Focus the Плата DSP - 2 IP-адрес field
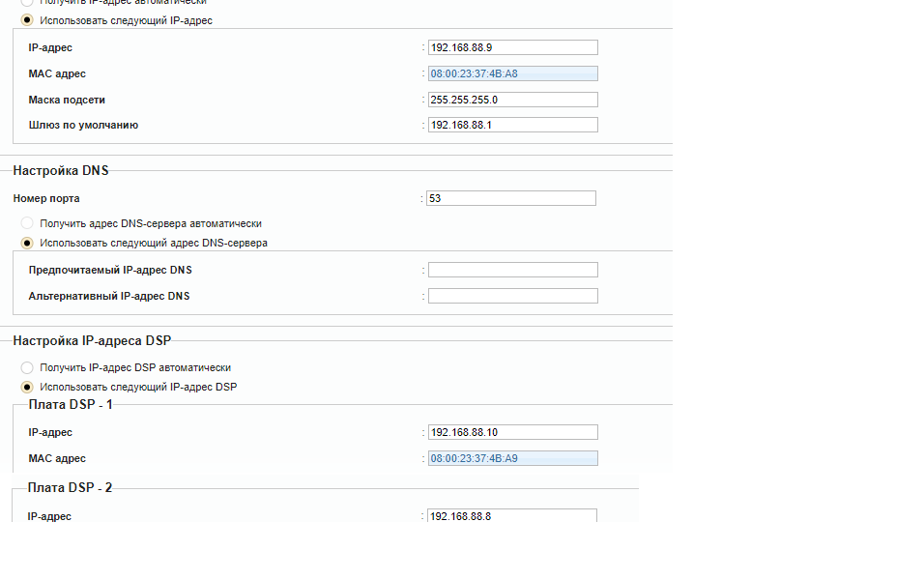 click(x=511, y=516)
